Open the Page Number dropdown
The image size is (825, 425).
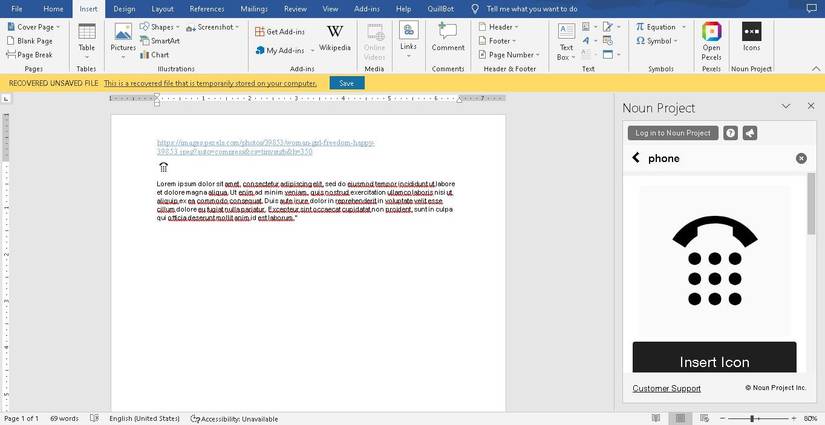pyautogui.click(x=509, y=54)
